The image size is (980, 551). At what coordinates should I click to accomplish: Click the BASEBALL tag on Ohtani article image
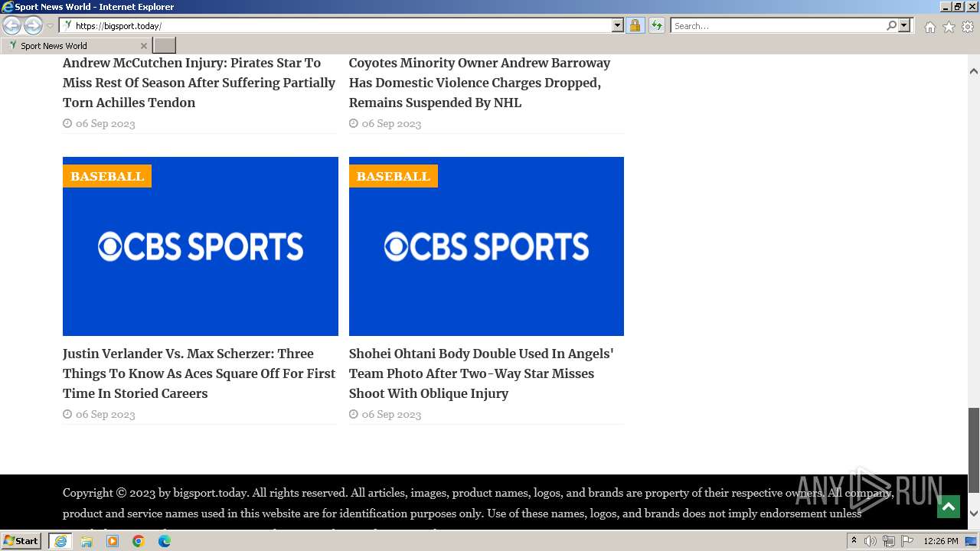point(394,176)
